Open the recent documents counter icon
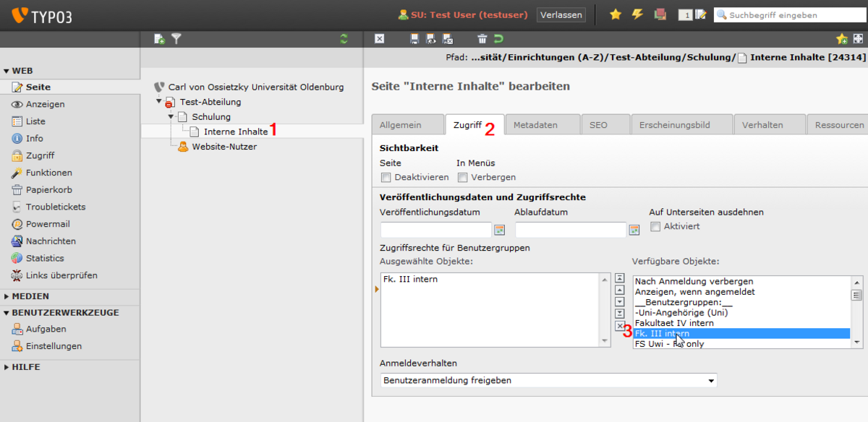The height and width of the screenshot is (422, 868). pos(692,14)
